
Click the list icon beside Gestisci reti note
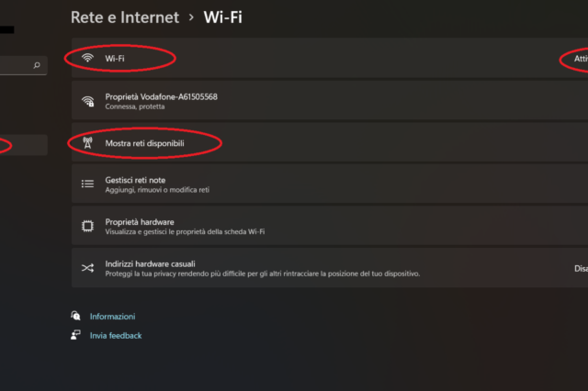88,184
